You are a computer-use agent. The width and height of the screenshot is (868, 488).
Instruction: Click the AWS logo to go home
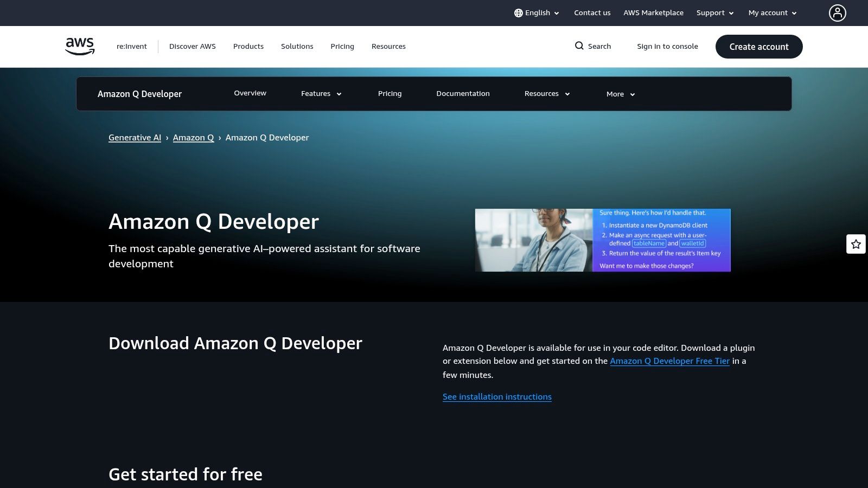pos(79,46)
